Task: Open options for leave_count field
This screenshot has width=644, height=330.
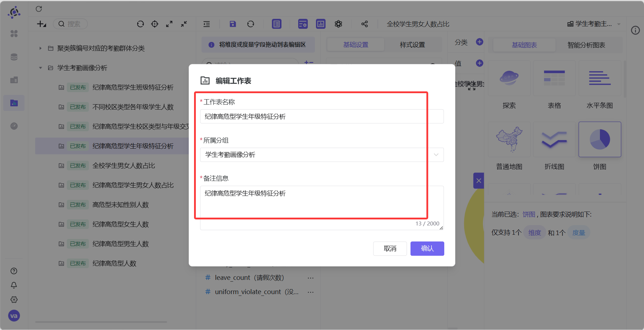Action: click(x=311, y=278)
